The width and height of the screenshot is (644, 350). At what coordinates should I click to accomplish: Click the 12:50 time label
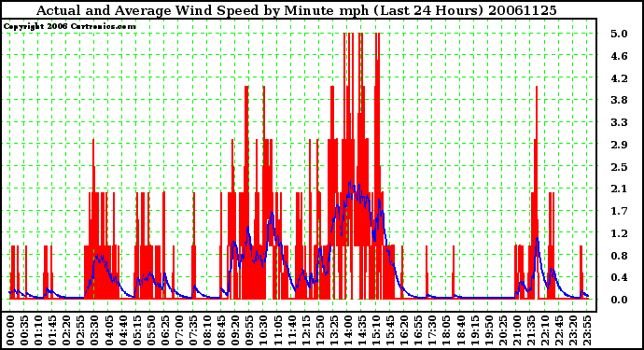319,330
